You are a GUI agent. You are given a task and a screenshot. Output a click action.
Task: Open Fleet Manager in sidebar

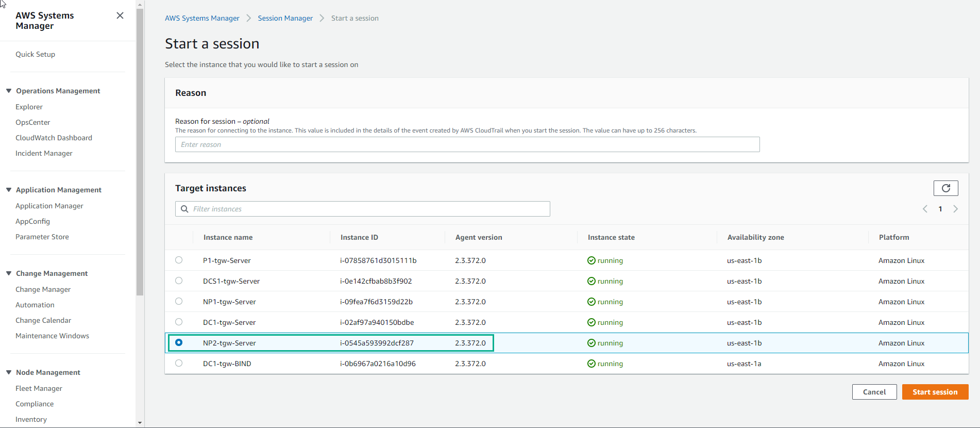coord(39,388)
